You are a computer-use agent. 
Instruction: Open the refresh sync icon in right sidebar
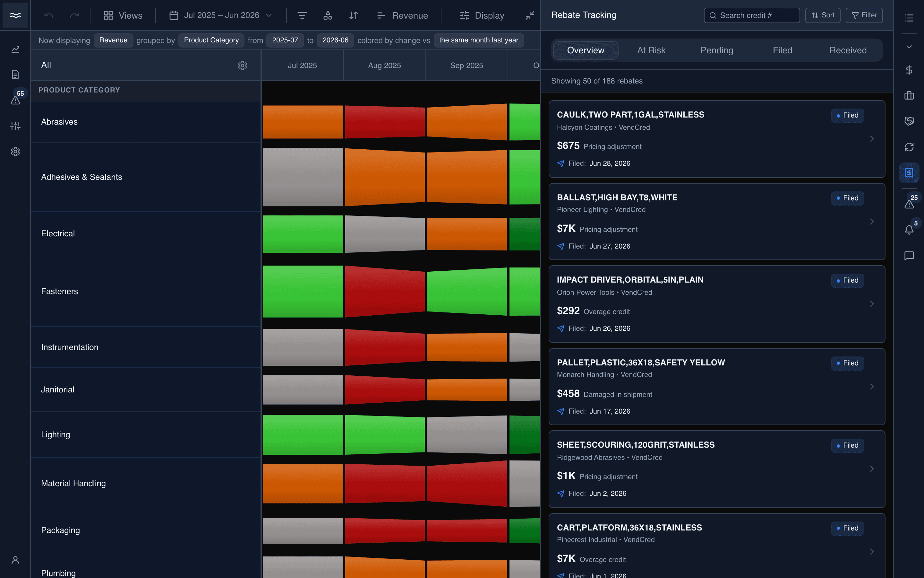(x=909, y=147)
